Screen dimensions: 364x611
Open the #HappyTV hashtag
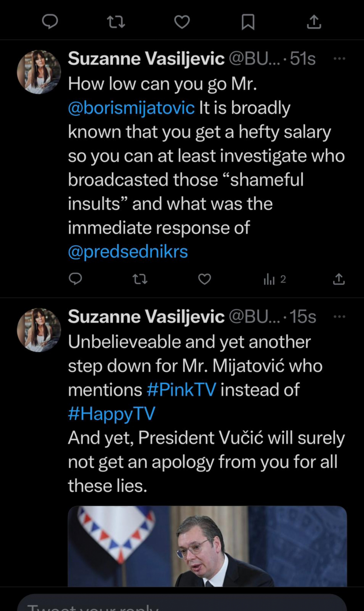pyautogui.click(x=112, y=414)
